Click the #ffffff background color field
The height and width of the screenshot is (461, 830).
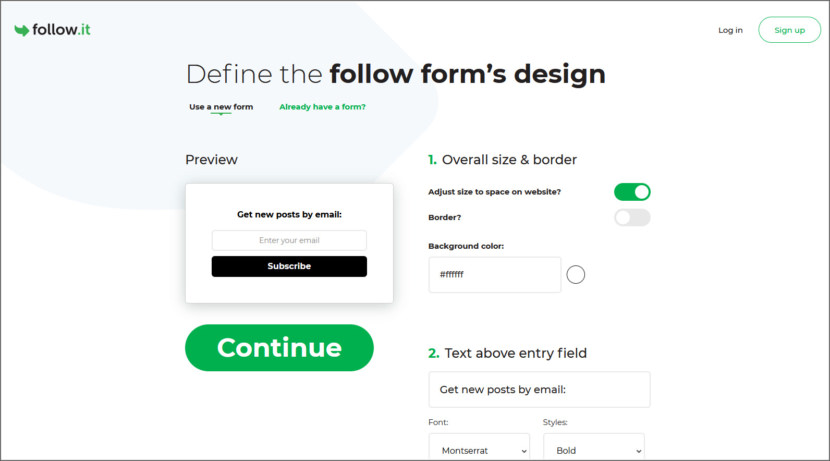pyautogui.click(x=494, y=275)
